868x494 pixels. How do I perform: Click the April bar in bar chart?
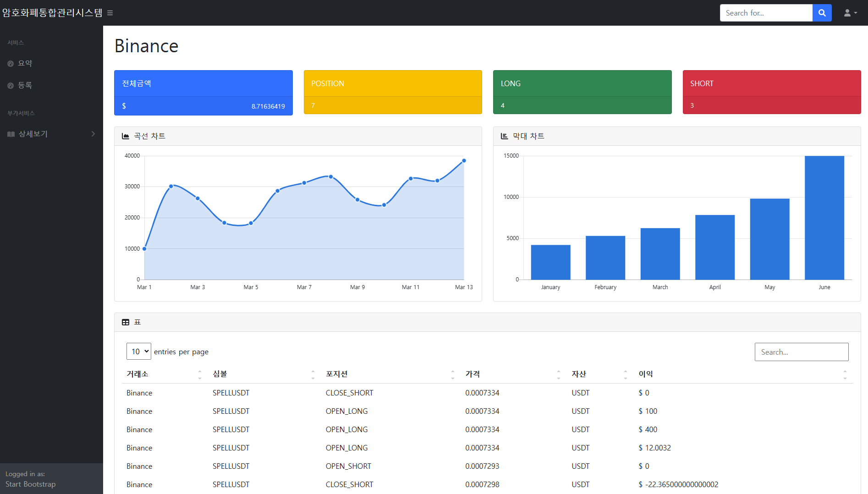(715, 247)
